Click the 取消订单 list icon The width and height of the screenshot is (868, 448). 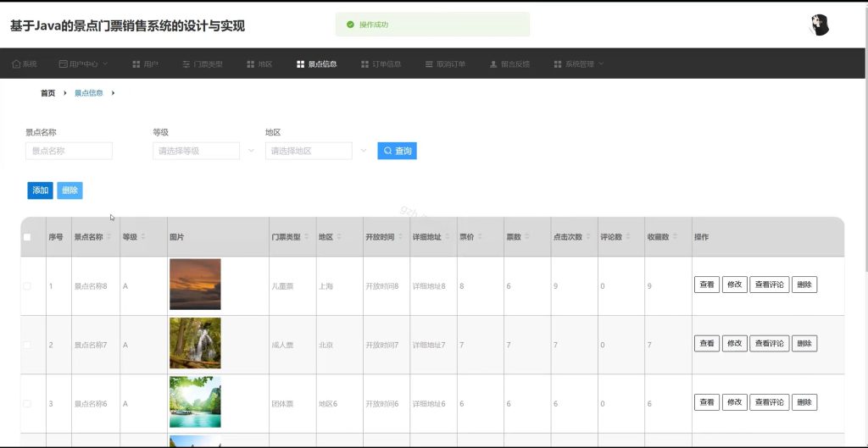(429, 64)
